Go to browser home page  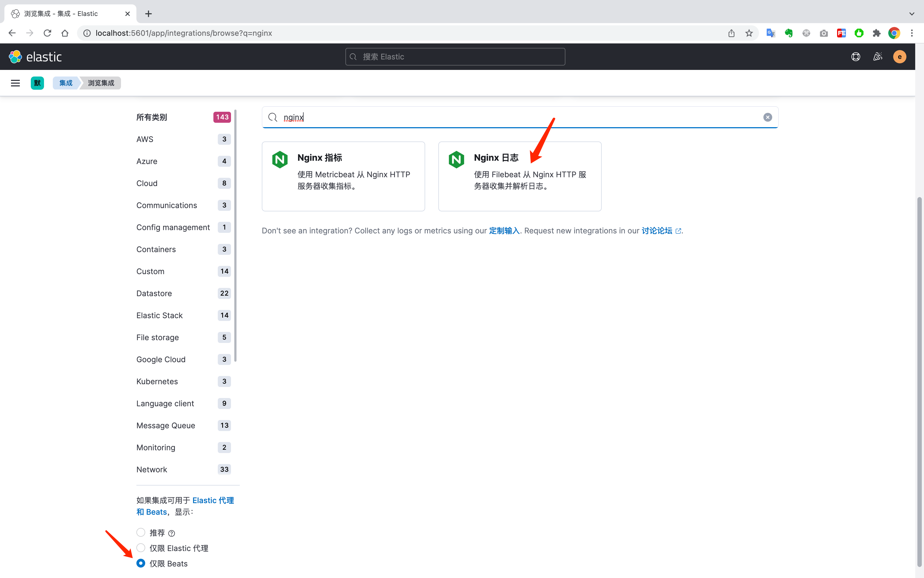coord(65,33)
